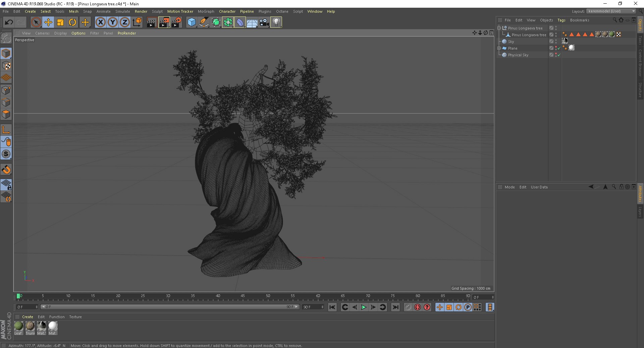The width and height of the screenshot is (644, 348).
Task: Open Mode menu in Attributes panel
Action: click(509, 187)
